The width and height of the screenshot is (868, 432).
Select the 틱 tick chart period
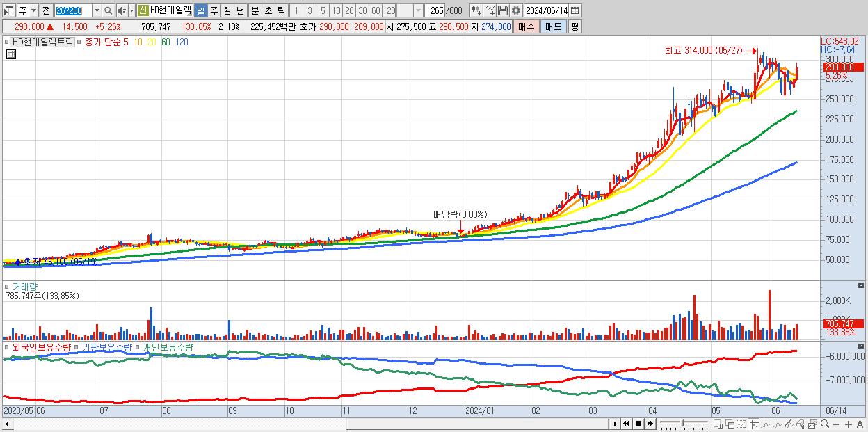click(281, 10)
